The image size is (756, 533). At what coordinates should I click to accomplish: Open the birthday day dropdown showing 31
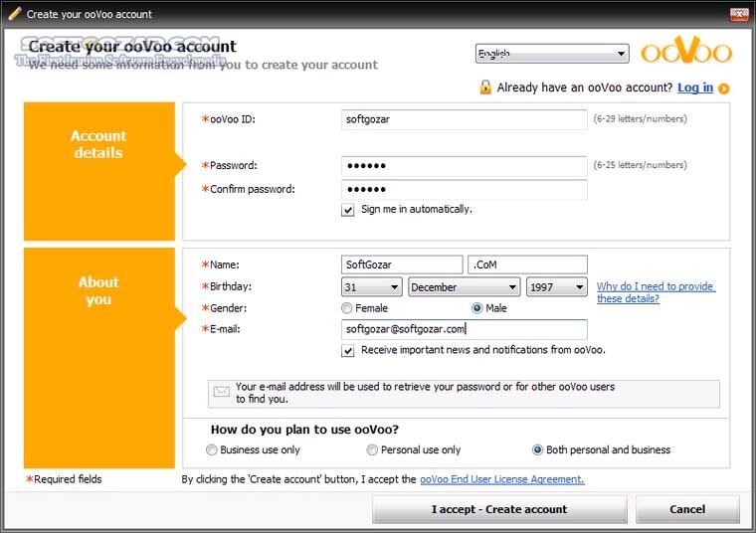[x=371, y=287]
